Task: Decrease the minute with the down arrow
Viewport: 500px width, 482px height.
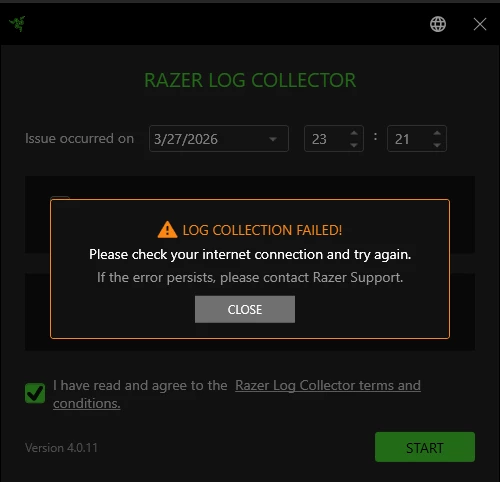Action: (x=437, y=145)
